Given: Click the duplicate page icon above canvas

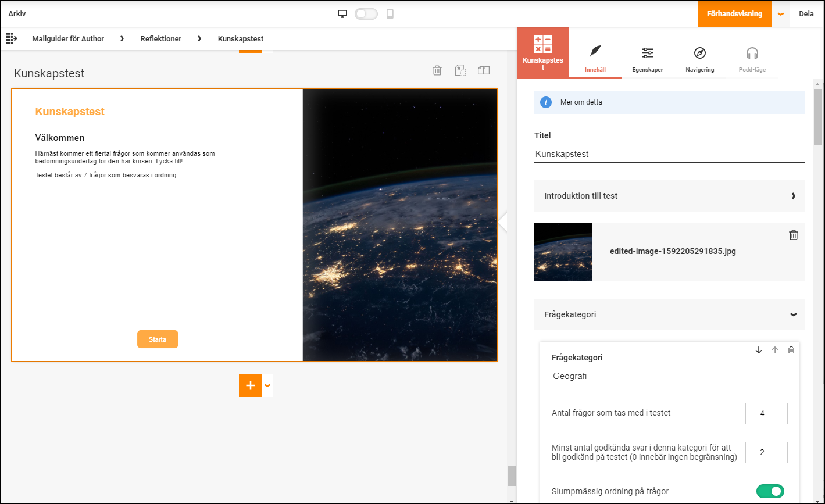Looking at the screenshot, I should pyautogui.click(x=460, y=70).
